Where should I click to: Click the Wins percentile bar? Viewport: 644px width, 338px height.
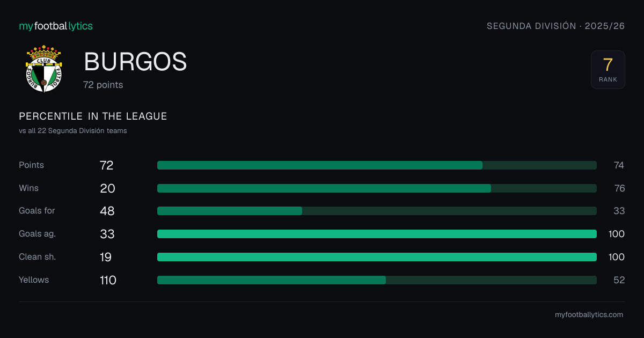pyautogui.click(x=377, y=188)
